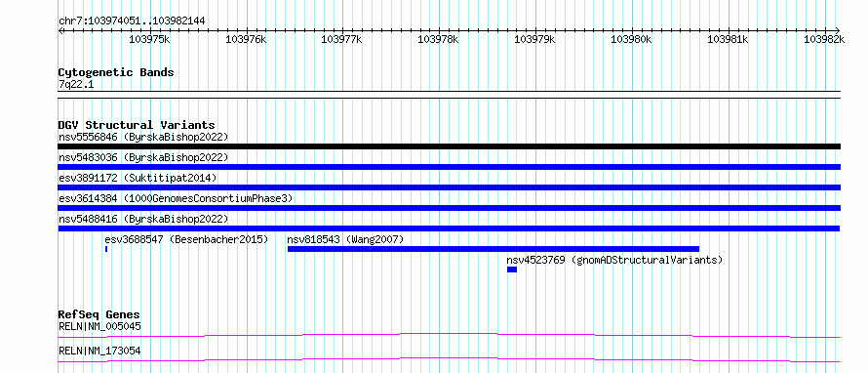Screen dimensions: 868x373
Task: Click the 103981k ruler tick label
Action: [729, 39]
